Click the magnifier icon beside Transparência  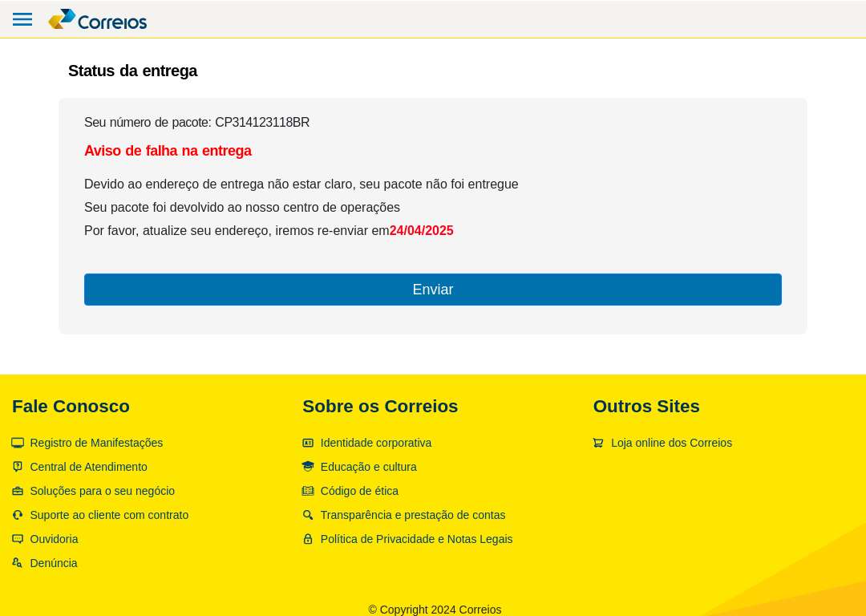pos(308,515)
